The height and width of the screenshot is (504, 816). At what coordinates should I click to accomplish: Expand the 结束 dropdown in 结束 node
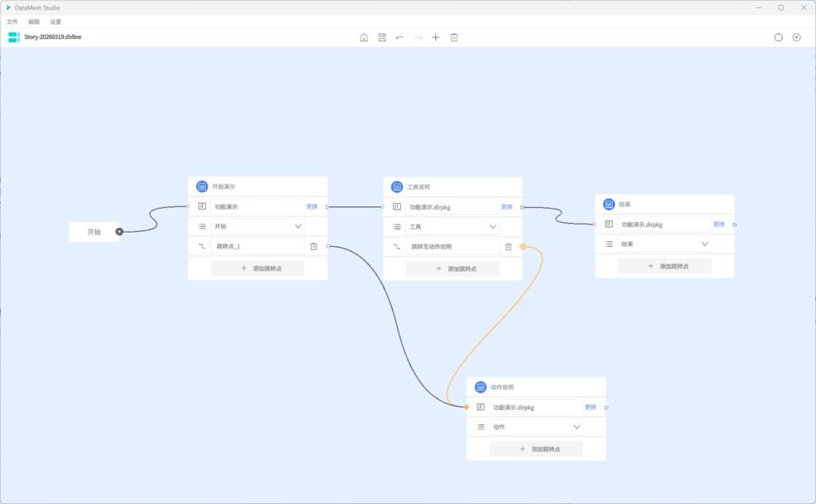705,244
